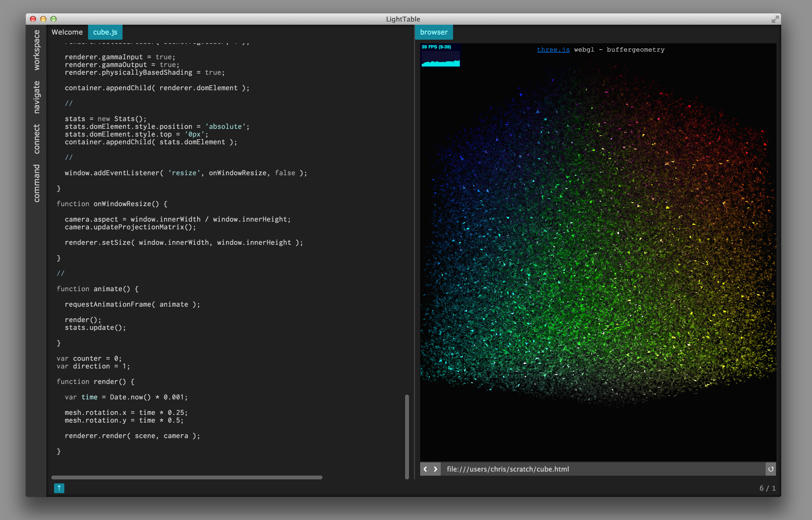Screen dimensions: 812x520
Task: Select the cube.js editor tab
Action: (105, 32)
